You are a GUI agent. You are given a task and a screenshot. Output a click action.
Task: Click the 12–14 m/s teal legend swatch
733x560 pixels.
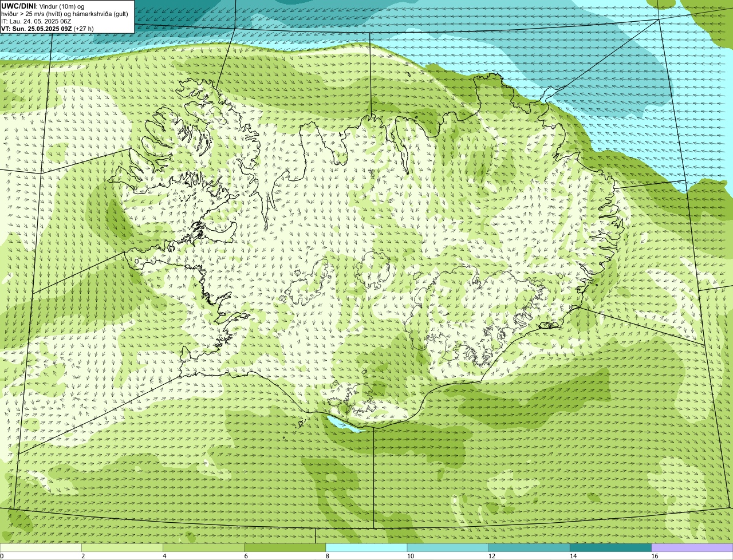coord(530,548)
